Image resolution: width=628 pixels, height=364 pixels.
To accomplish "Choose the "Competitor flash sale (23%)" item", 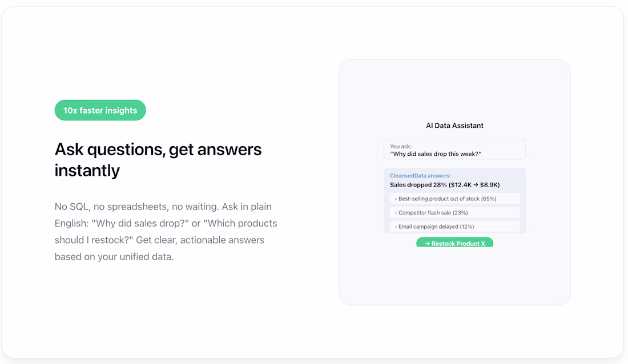I will [433, 212].
